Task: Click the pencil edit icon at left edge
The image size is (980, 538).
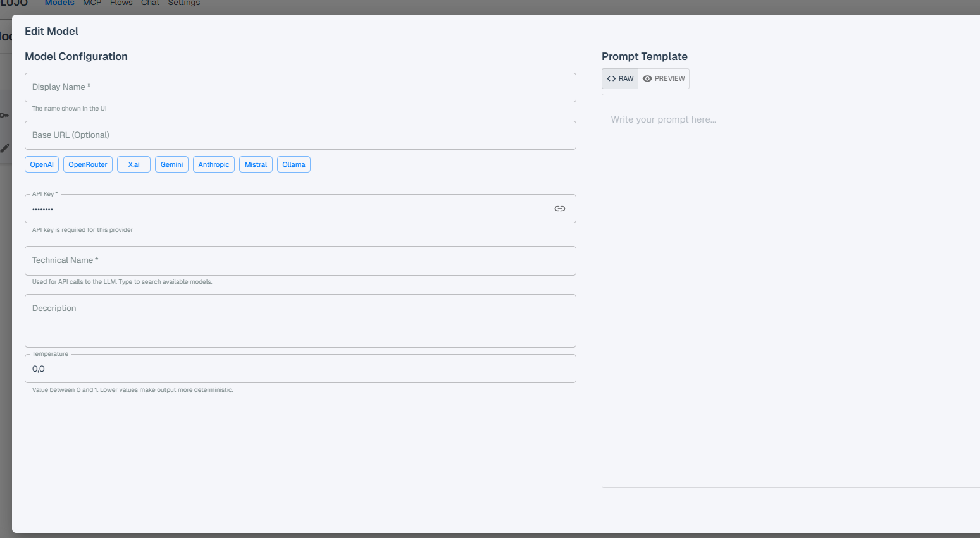Action: point(5,148)
